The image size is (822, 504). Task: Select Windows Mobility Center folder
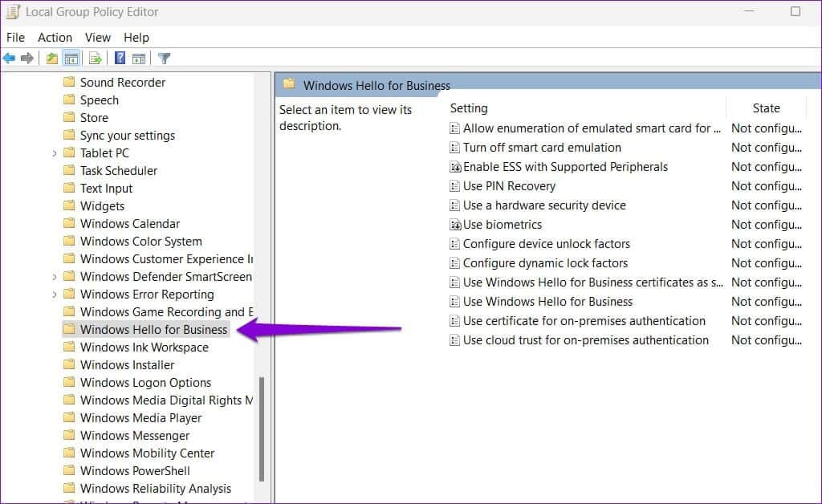(x=147, y=453)
